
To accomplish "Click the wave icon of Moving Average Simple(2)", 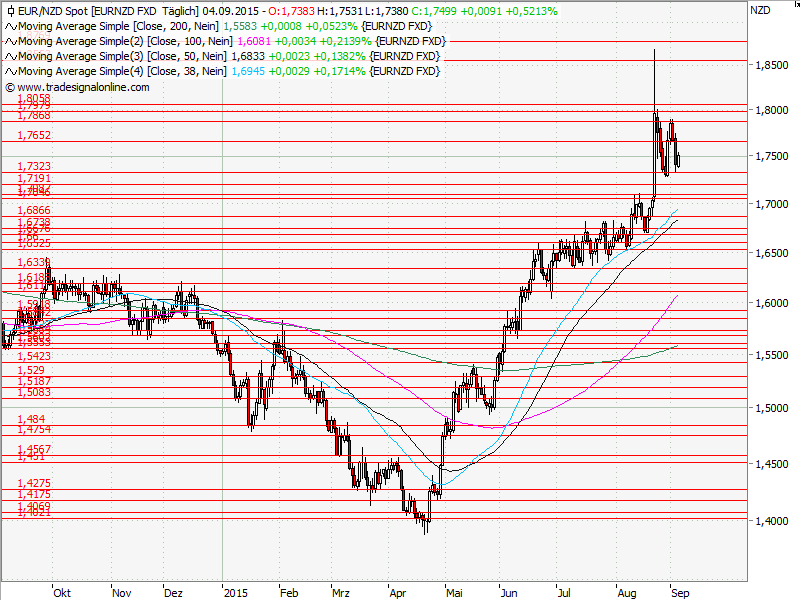I will (x=11, y=41).
